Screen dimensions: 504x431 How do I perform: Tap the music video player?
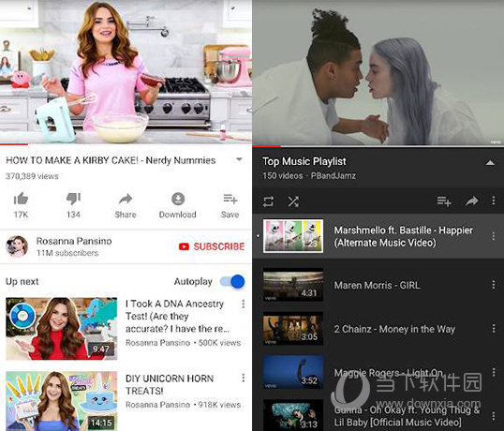point(378,72)
